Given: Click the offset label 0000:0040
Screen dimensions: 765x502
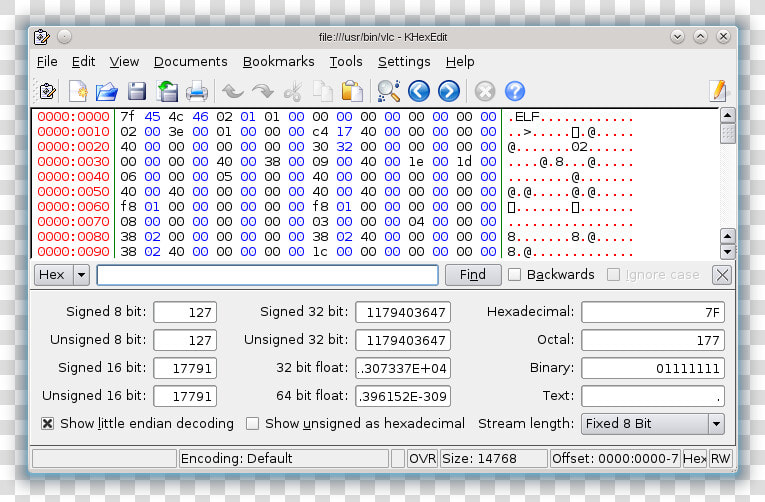Looking at the screenshot, I should pos(73,177).
